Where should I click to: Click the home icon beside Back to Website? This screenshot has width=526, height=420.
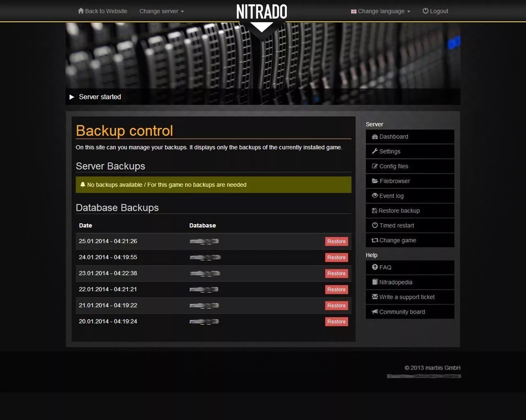pos(80,11)
